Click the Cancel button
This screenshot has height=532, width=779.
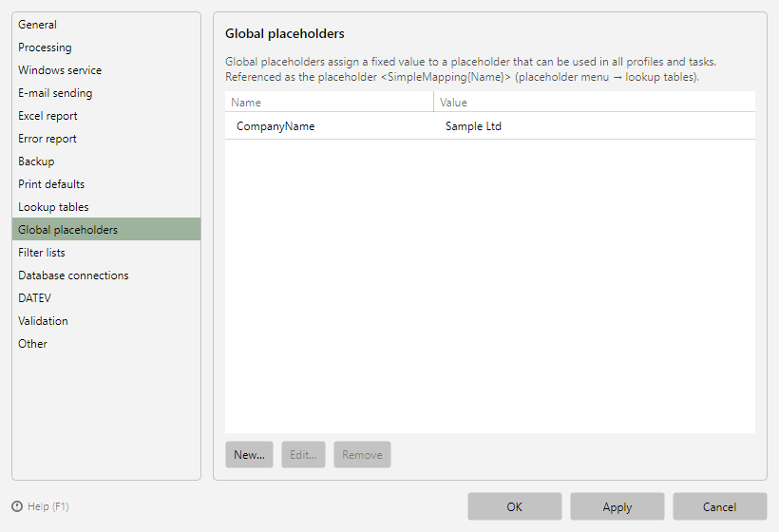(x=720, y=506)
